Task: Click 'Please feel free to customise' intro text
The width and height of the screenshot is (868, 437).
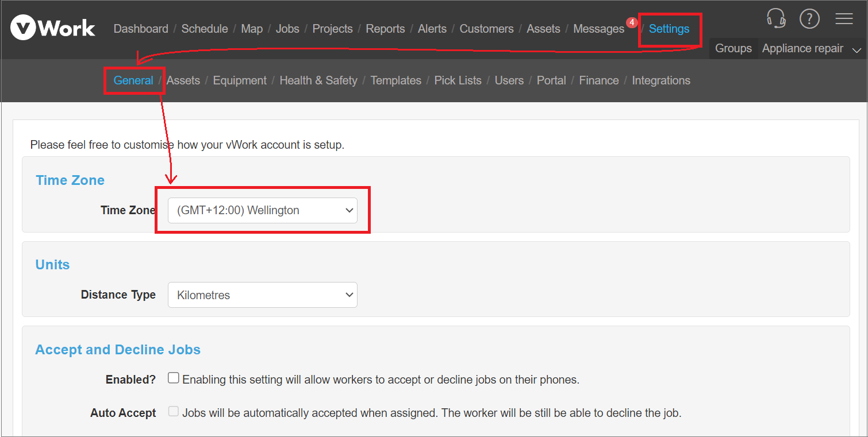Action: point(187,145)
